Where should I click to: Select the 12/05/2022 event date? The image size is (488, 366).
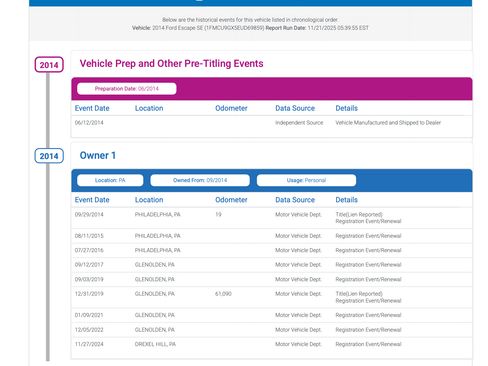(89, 330)
